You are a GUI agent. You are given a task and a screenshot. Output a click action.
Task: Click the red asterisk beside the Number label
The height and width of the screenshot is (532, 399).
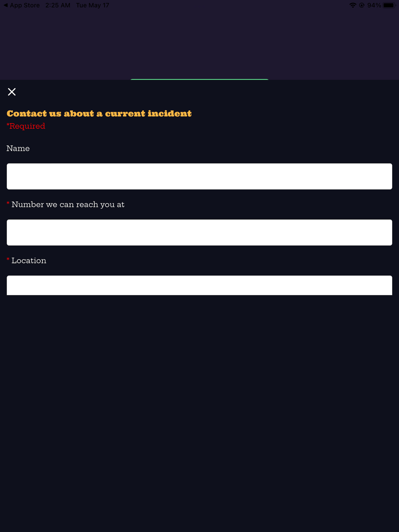[x=8, y=204]
